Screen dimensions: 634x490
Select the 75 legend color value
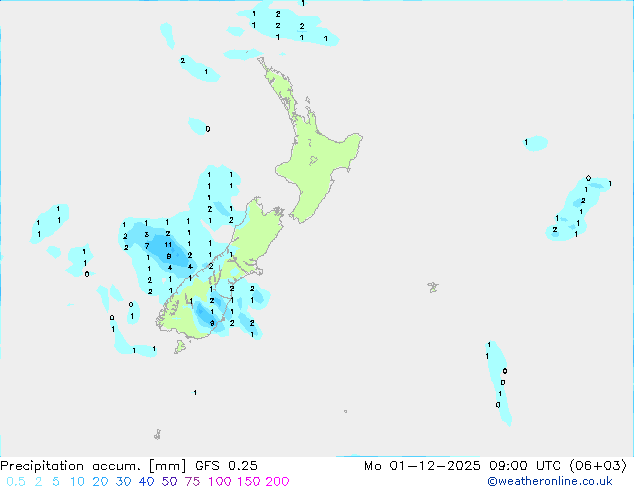click(192, 482)
